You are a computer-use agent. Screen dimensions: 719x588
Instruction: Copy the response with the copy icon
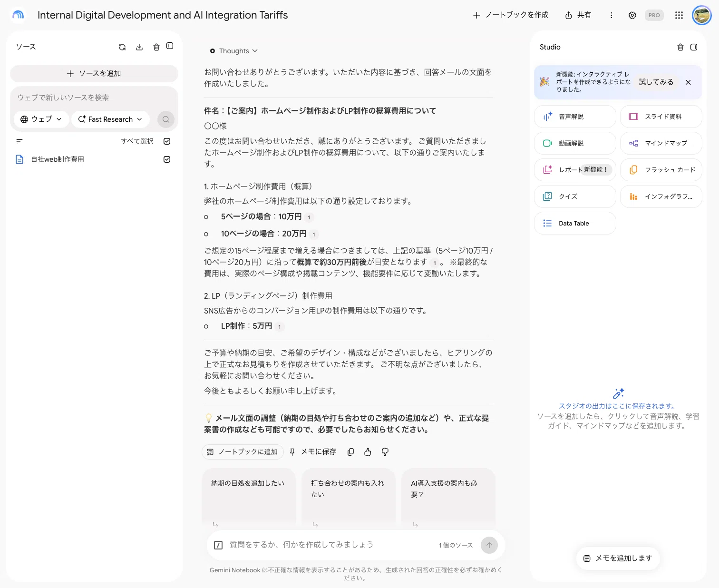tap(350, 452)
